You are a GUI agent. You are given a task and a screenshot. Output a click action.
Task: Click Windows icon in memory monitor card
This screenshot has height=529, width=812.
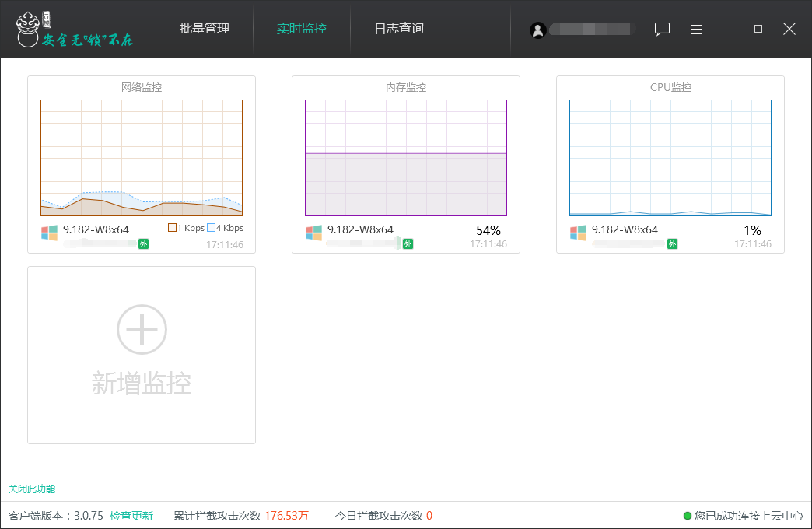[314, 233]
